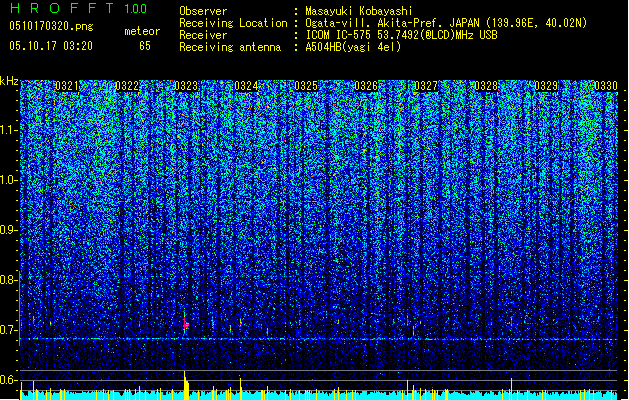Click the 0330 time label
This screenshot has height=400, width=629.
pyautogui.click(x=606, y=86)
